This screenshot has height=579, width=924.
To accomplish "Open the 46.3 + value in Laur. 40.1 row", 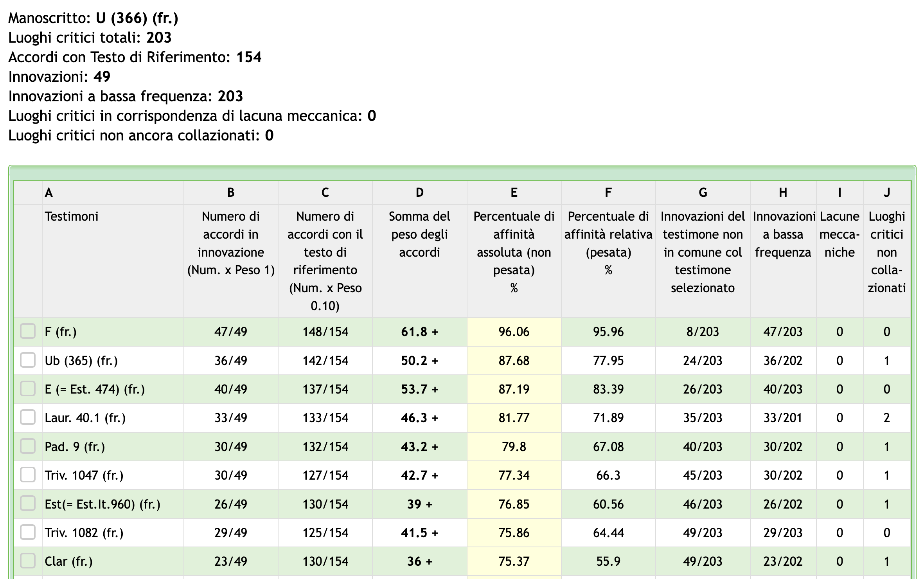I will tap(419, 418).
